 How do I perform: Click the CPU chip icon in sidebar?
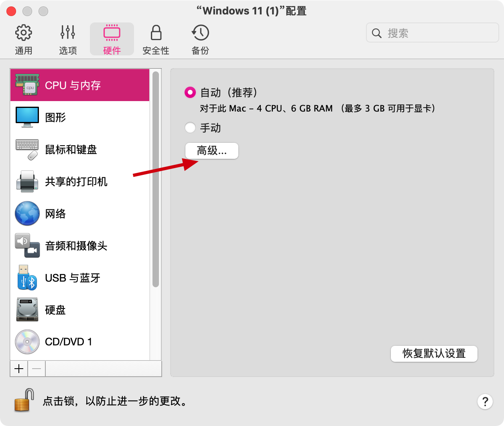(x=27, y=85)
